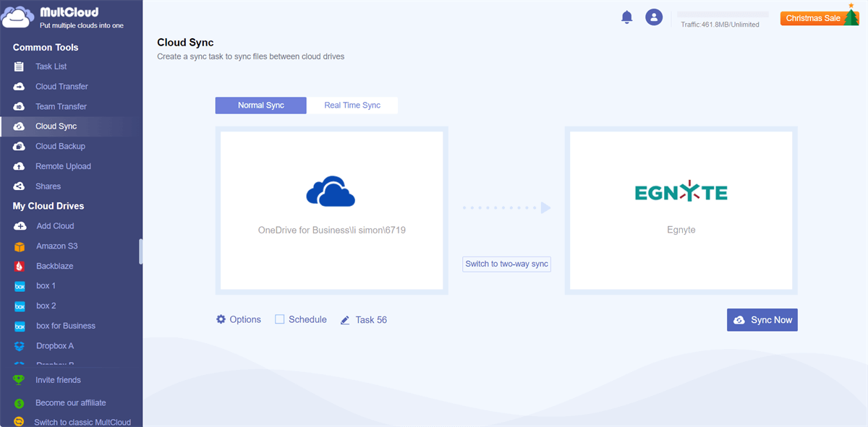Open the user account avatar icon
This screenshot has height=427, width=868.
(x=654, y=17)
